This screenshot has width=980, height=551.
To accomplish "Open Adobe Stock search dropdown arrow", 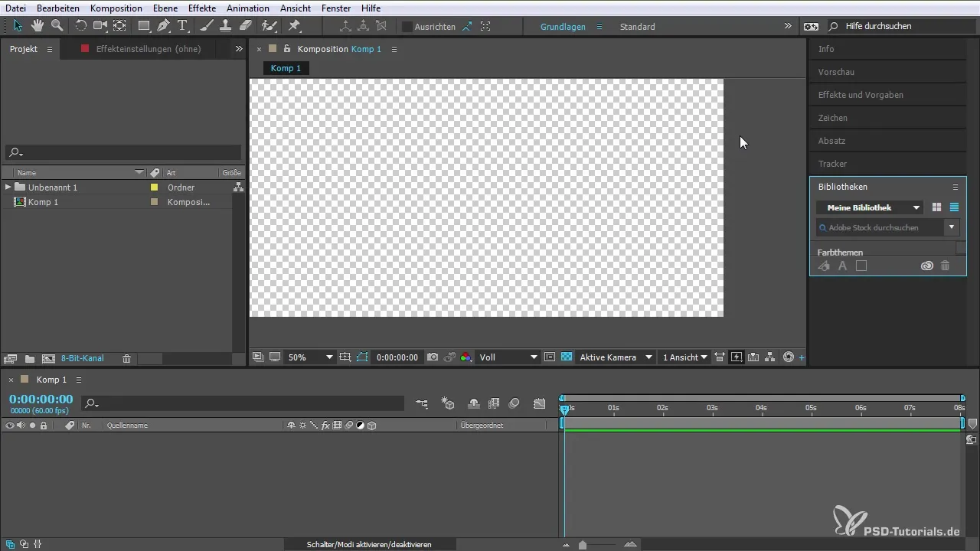I will (x=952, y=227).
